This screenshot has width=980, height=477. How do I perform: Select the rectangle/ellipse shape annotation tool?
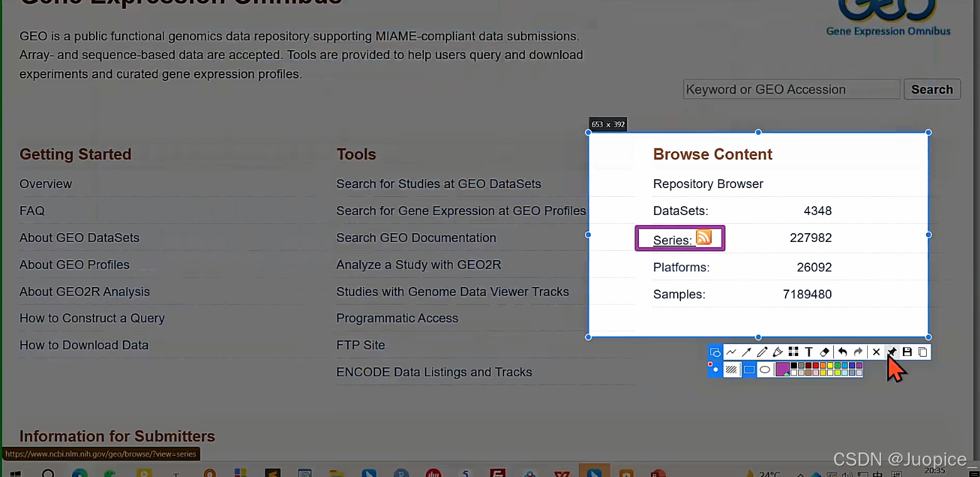click(x=715, y=352)
